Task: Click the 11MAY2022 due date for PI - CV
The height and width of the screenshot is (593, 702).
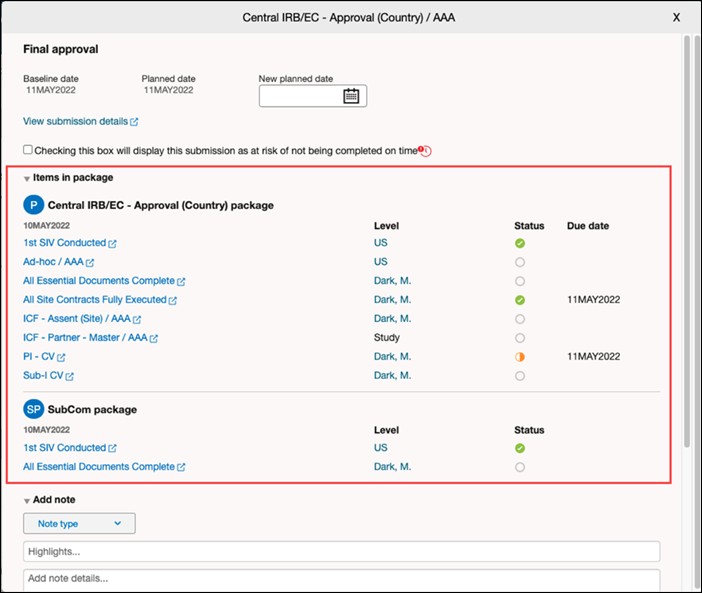Action: [x=594, y=356]
